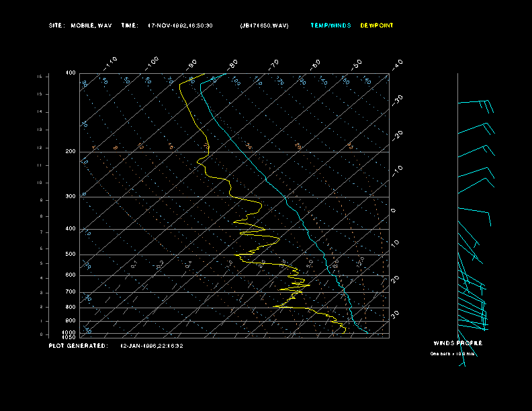Click the 500 pressure level label
This screenshot has width=532, height=411.
tap(71, 255)
